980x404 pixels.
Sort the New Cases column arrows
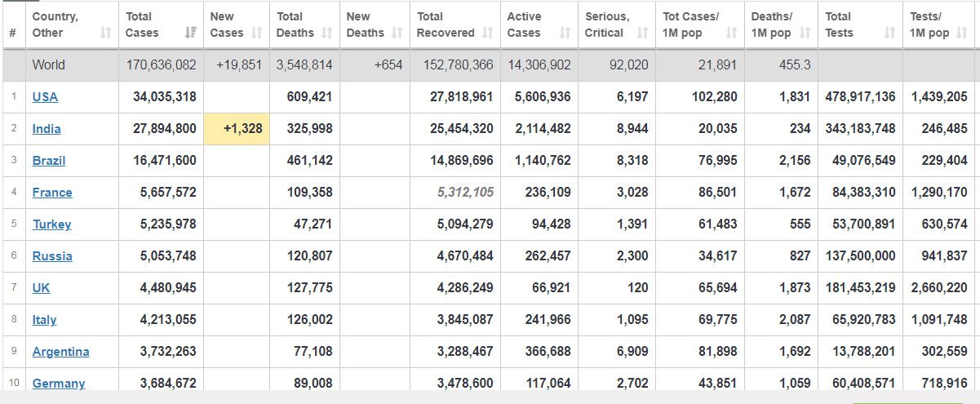click(257, 33)
